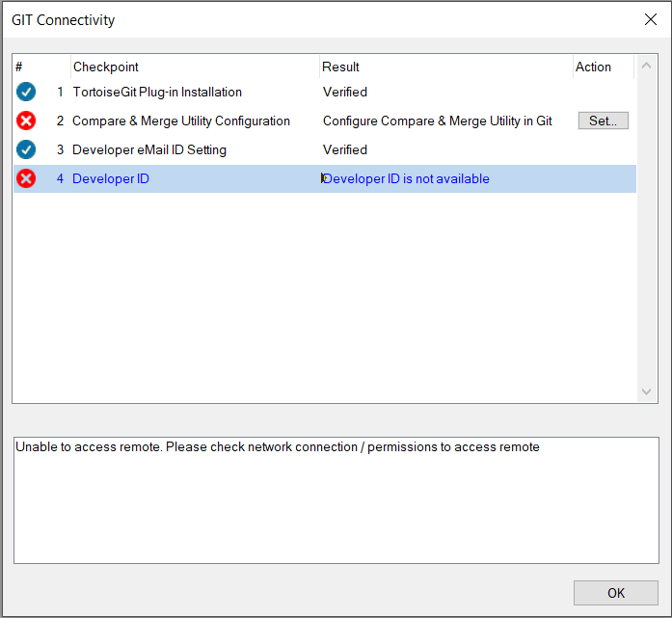
Task: Click the red error icon for Developer ID
Action: coord(26,178)
